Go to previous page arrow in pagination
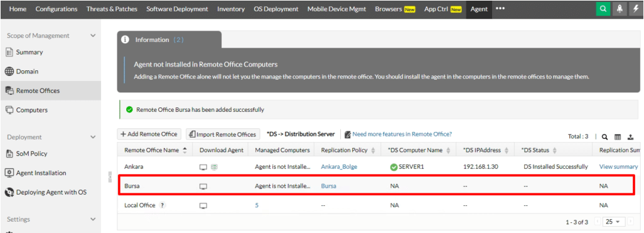 (x=598, y=222)
